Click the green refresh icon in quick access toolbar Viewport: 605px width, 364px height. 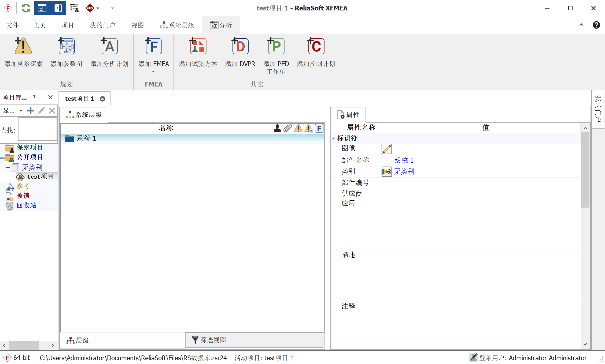click(26, 8)
